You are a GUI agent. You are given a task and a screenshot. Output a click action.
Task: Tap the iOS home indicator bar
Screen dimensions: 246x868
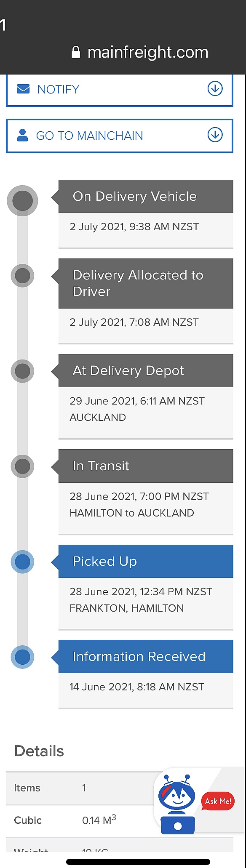coord(138,862)
